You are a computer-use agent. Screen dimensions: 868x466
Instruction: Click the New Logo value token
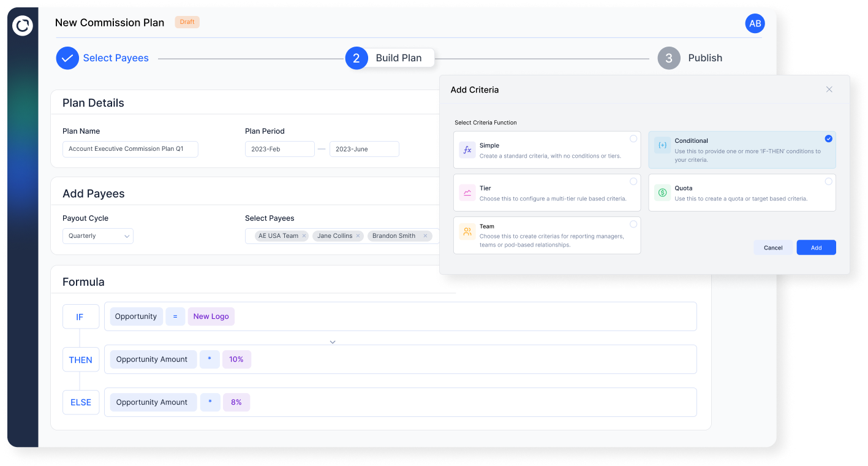point(211,316)
